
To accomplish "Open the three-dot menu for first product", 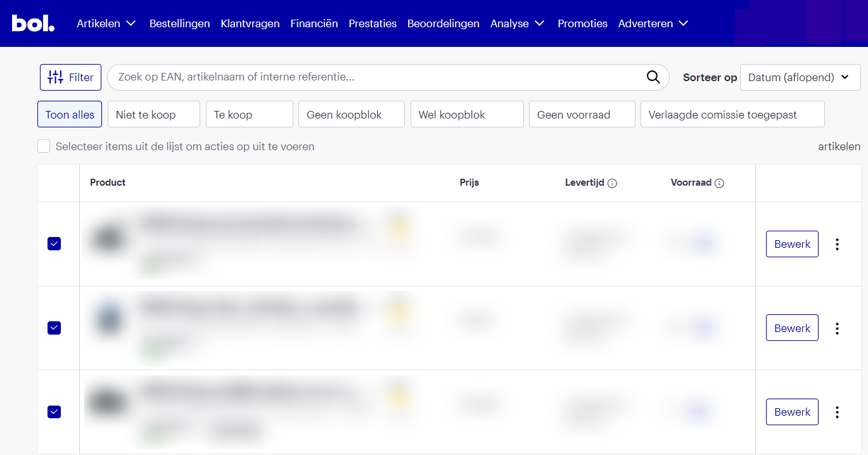I will (837, 244).
